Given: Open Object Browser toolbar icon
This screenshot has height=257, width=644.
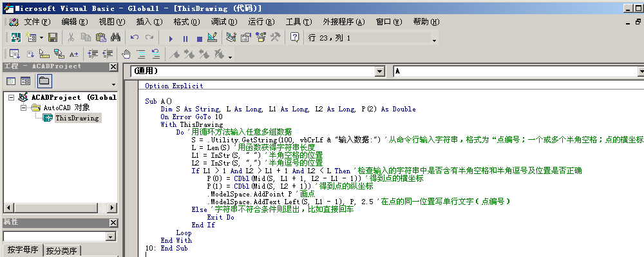Looking at the screenshot, I should [x=260, y=38].
